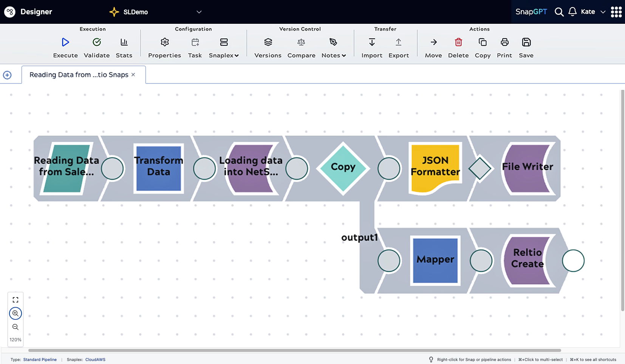The image size is (625, 364).
Task: Click the Standard Pipeline type link
Action: click(x=40, y=359)
